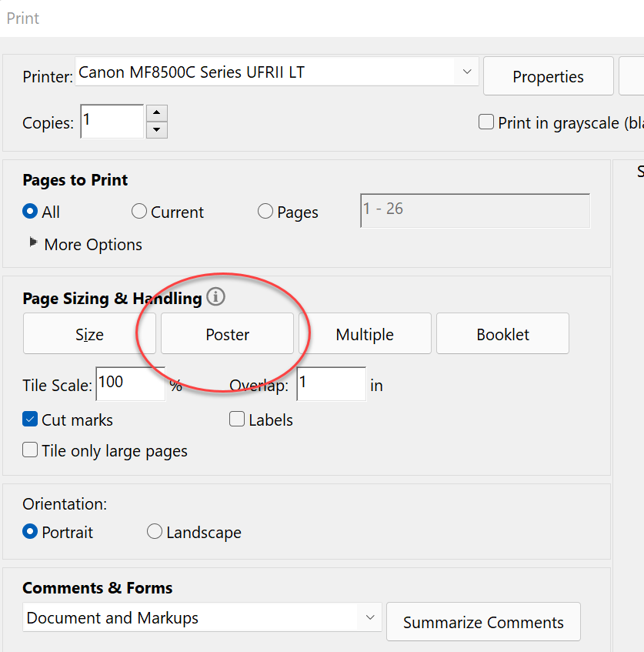
Task: Select the Current page option
Action: tap(138, 211)
